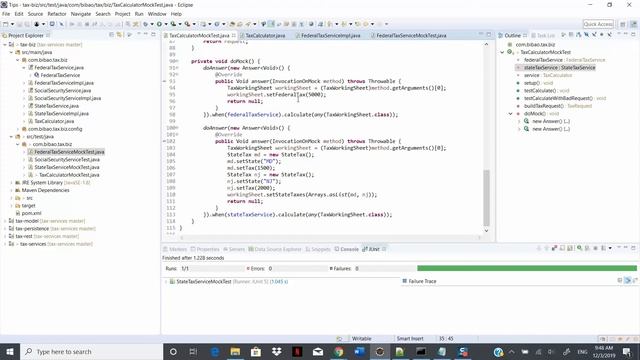Open Windows Start menu

pos(10,351)
